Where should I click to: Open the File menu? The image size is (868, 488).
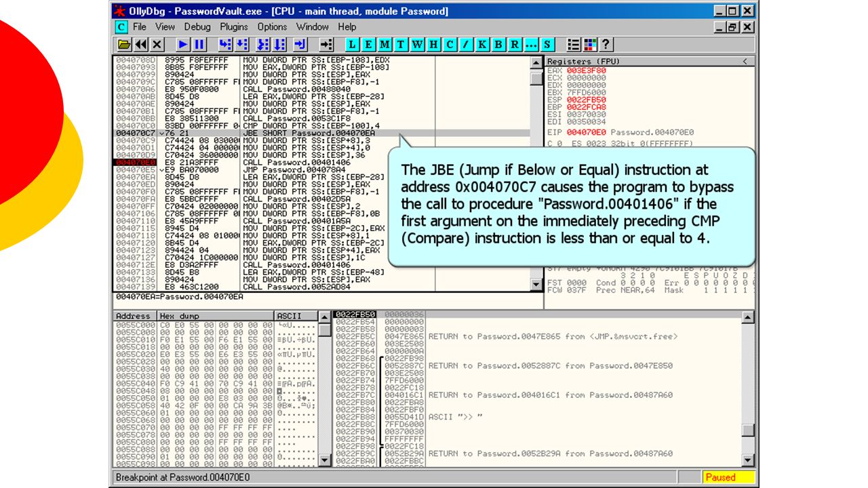pyautogui.click(x=140, y=27)
